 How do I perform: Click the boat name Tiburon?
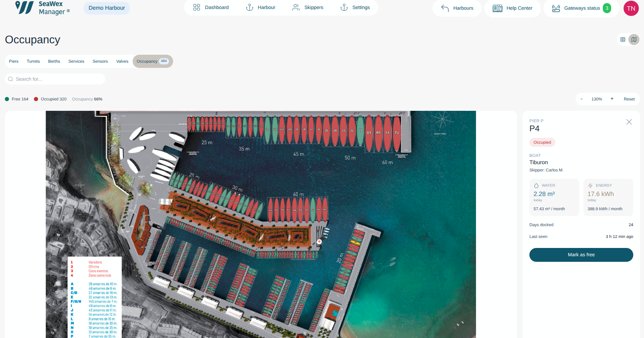pyautogui.click(x=539, y=162)
